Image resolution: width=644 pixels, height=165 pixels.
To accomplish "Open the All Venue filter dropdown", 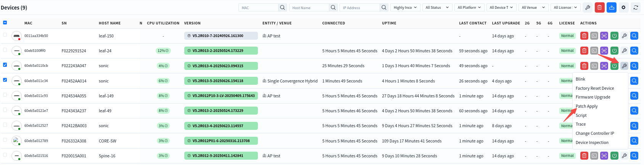I will click(x=533, y=7).
